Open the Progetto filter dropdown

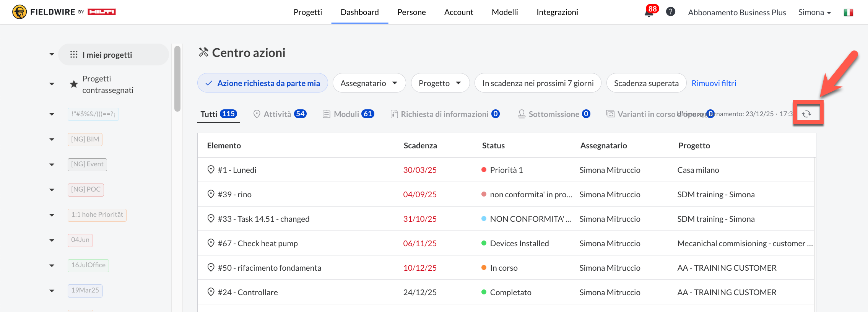point(440,83)
